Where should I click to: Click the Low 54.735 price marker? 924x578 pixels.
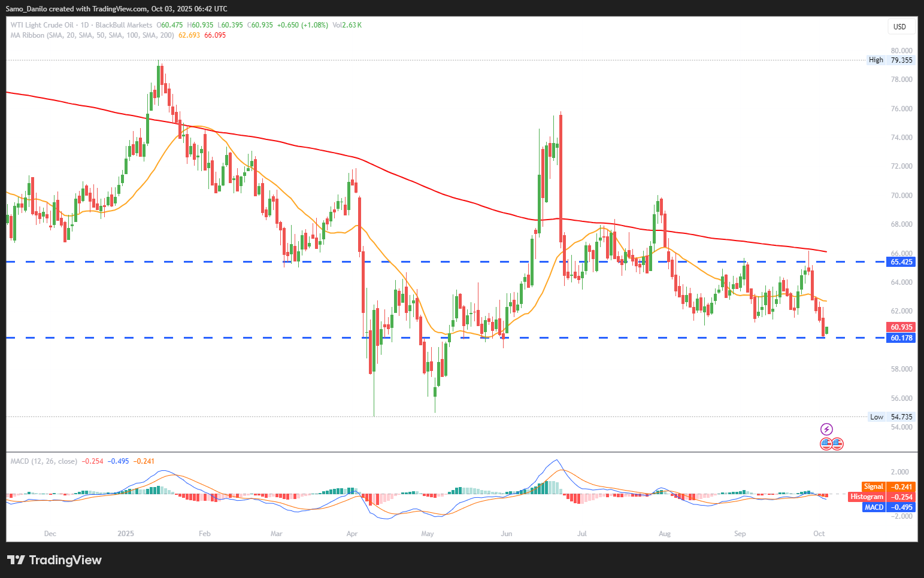[892, 417]
